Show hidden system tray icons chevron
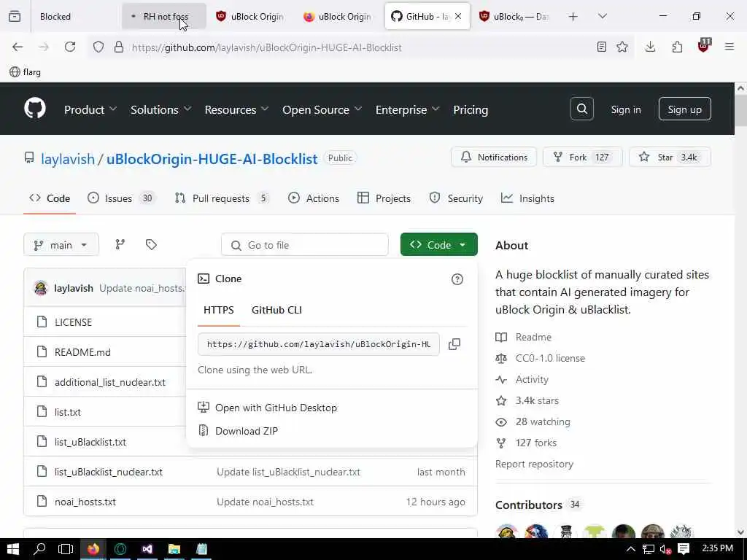Screen dimensions: 747x560 coord(631,549)
